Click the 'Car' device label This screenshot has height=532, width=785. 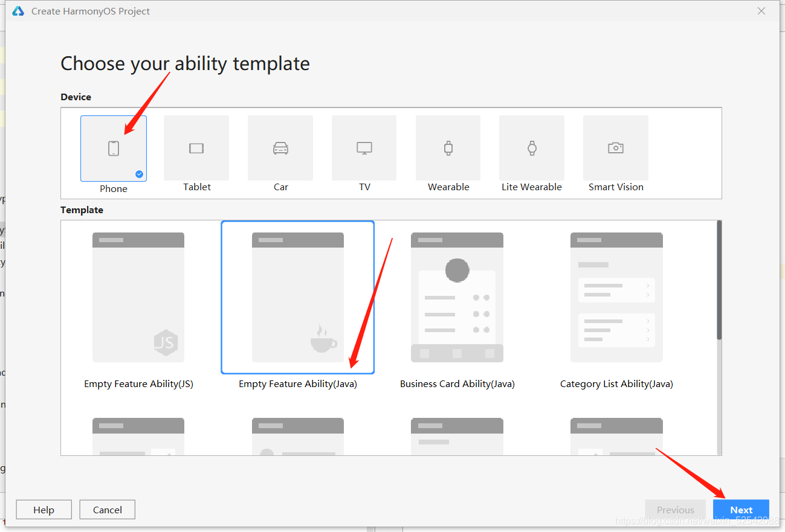(x=281, y=187)
